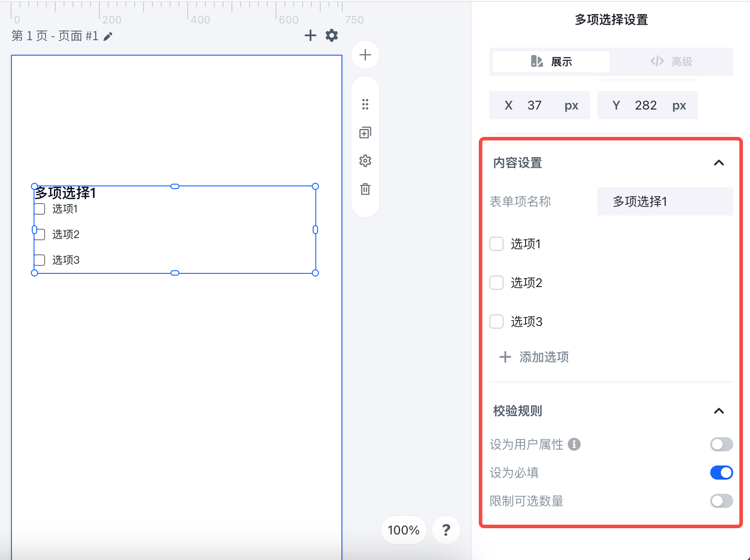Screen dimensions: 750x560
Task: Tick the 选项3 checkbox on the canvas
Action: pos(40,260)
